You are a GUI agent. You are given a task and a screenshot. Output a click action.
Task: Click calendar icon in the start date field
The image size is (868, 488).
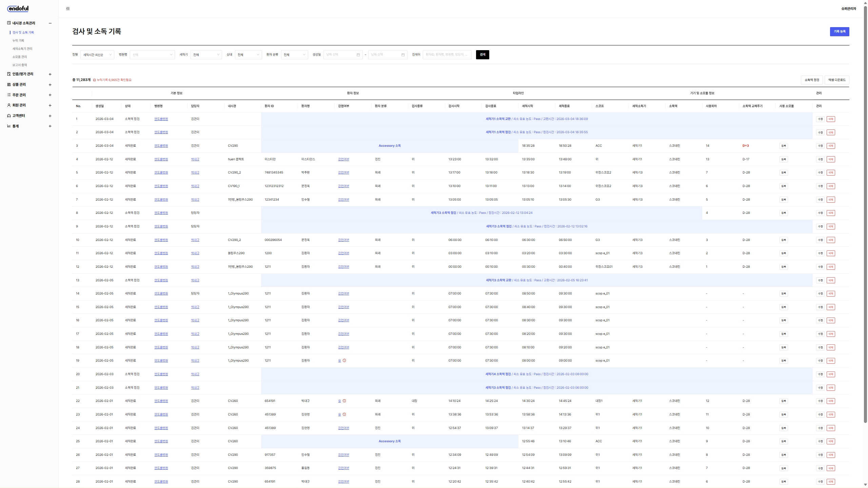(358, 55)
